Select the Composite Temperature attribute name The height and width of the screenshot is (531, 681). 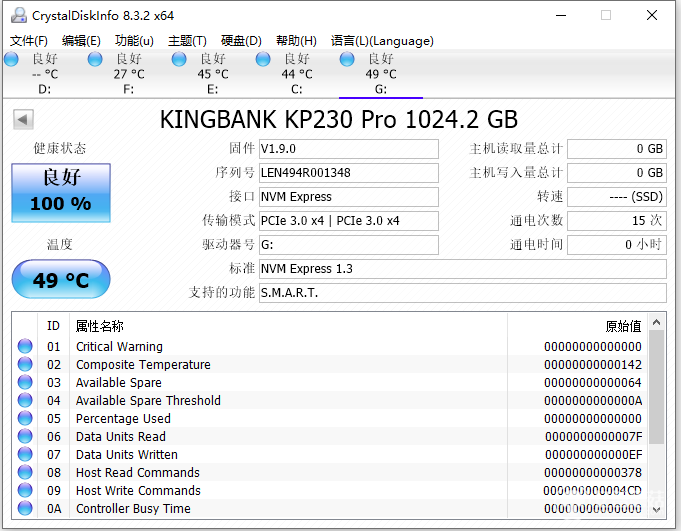coord(143,365)
